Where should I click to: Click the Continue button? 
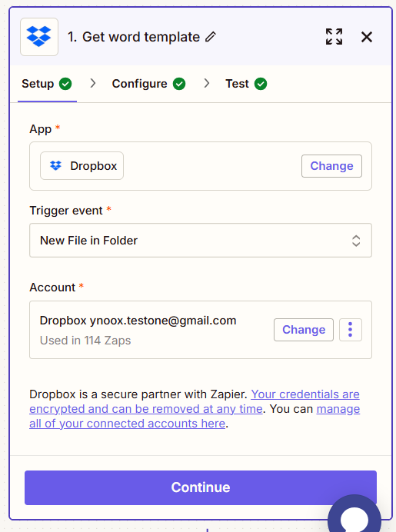coord(201,487)
